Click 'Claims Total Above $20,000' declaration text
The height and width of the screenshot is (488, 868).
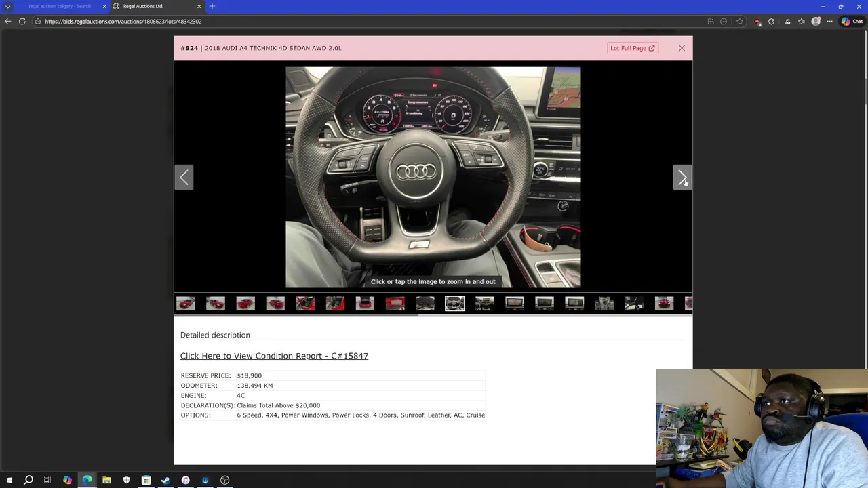click(x=278, y=405)
